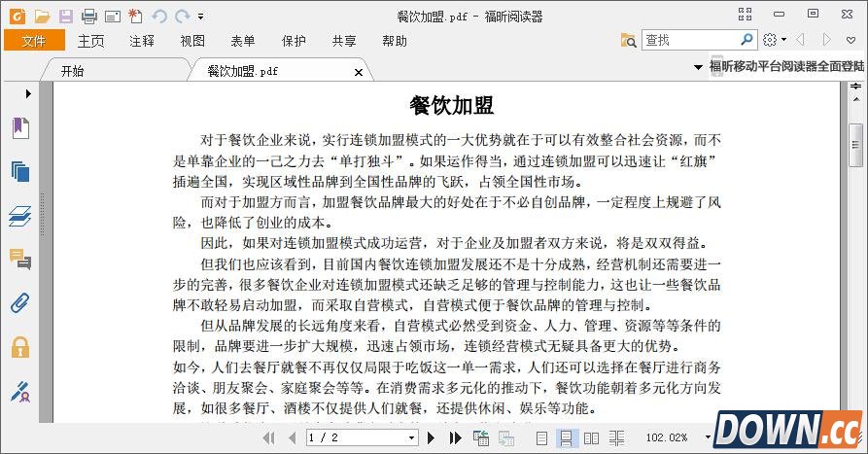Click the heart collapse ribbon icon
The image size is (868, 454).
coord(851,40)
